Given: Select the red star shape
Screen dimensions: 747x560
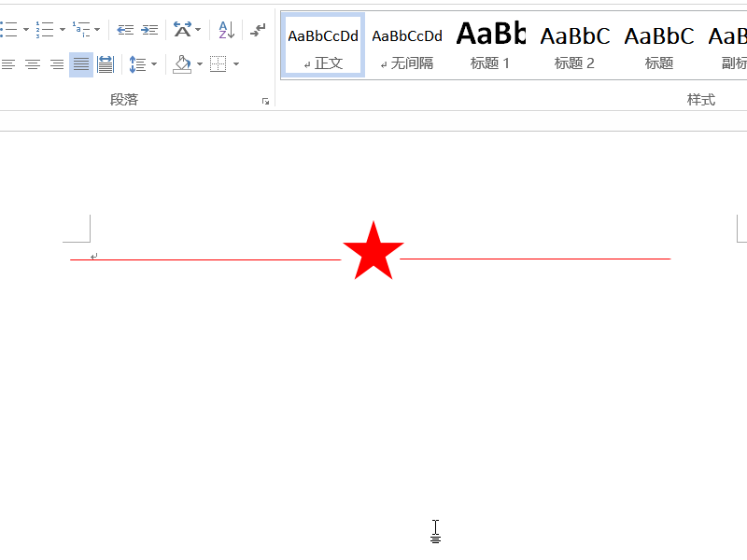Looking at the screenshot, I should [373, 250].
